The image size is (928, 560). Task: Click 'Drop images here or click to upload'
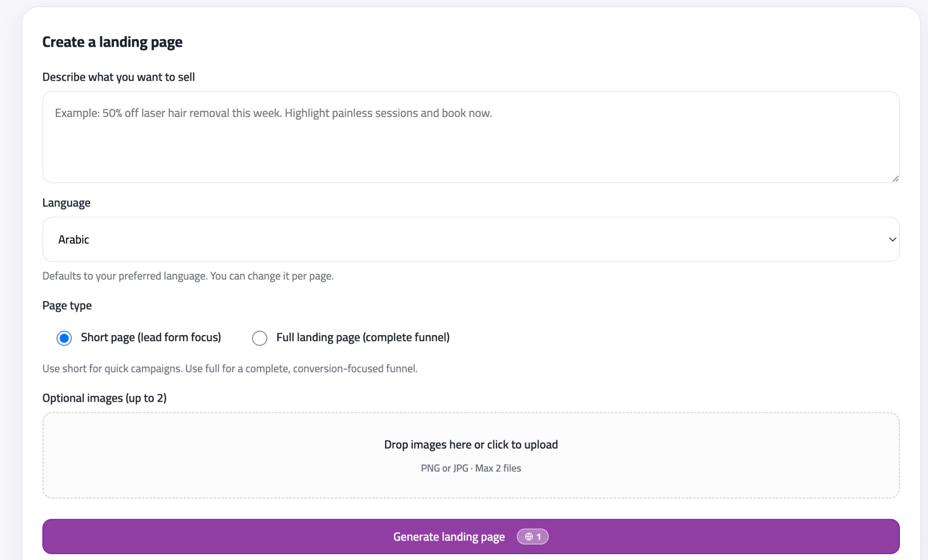tap(471, 444)
